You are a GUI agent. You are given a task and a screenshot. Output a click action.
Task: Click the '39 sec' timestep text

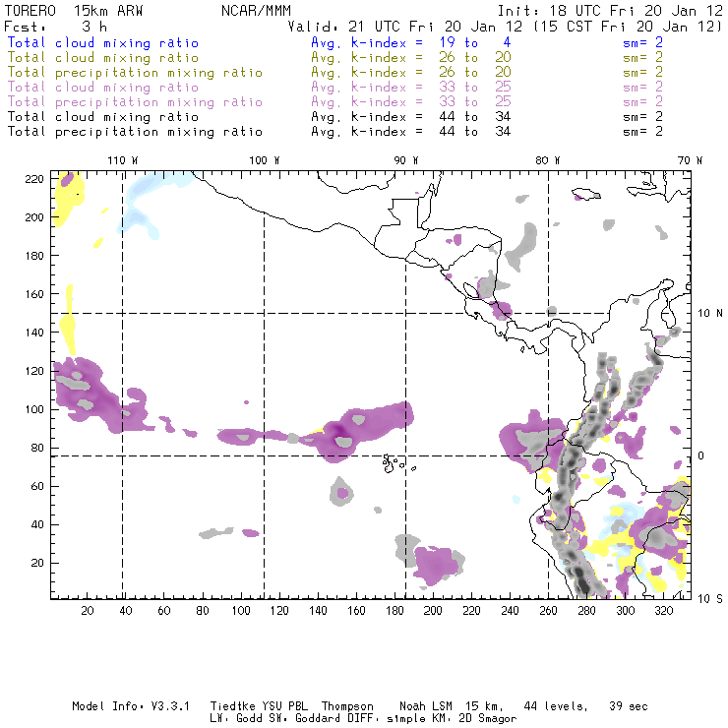[629, 706]
